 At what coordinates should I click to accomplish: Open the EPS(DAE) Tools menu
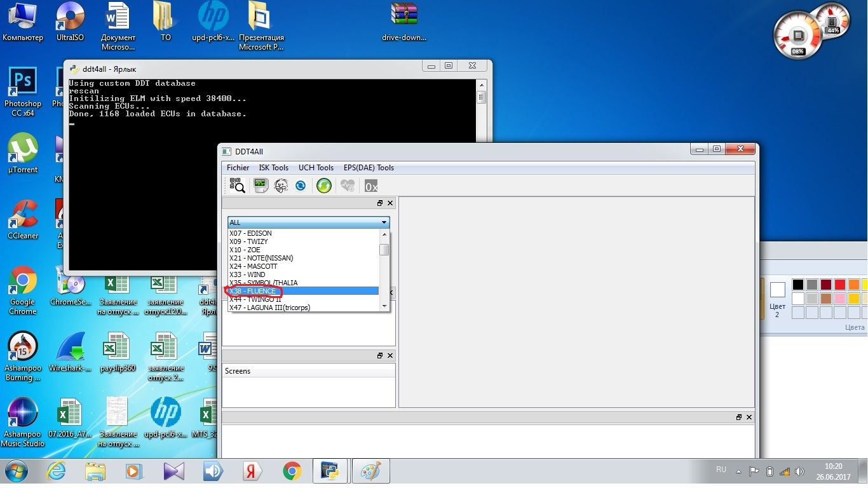point(369,168)
